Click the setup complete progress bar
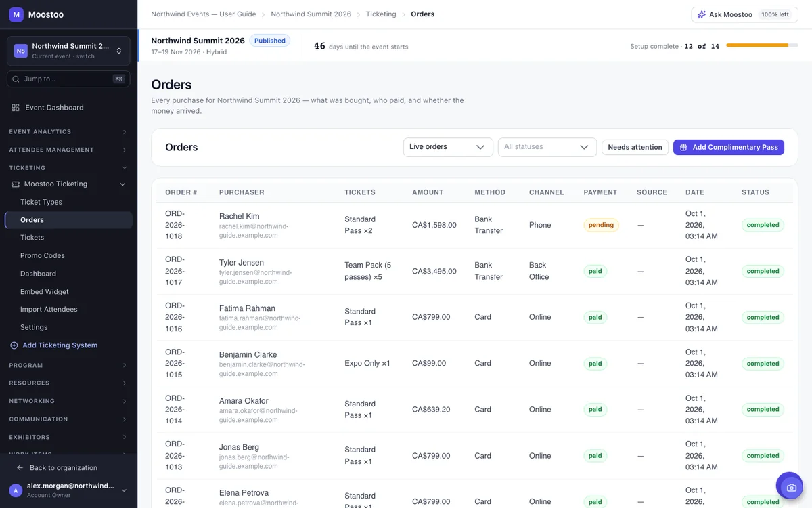 (x=763, y=45)
